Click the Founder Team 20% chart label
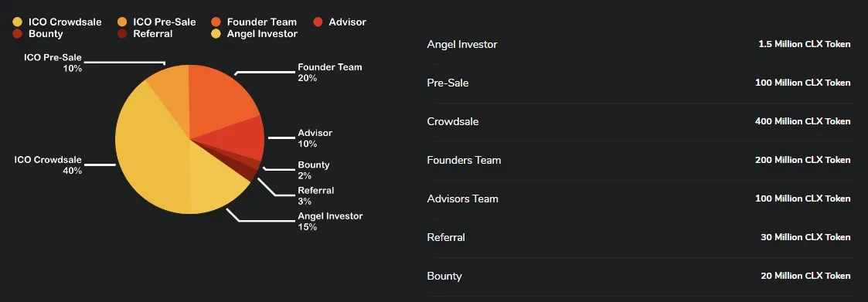 coord(330,73)
